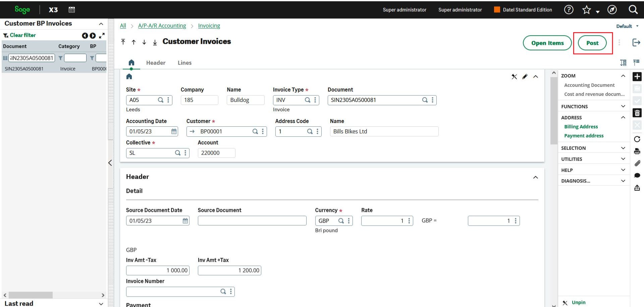Expand the Last read panel

point(101,304)
